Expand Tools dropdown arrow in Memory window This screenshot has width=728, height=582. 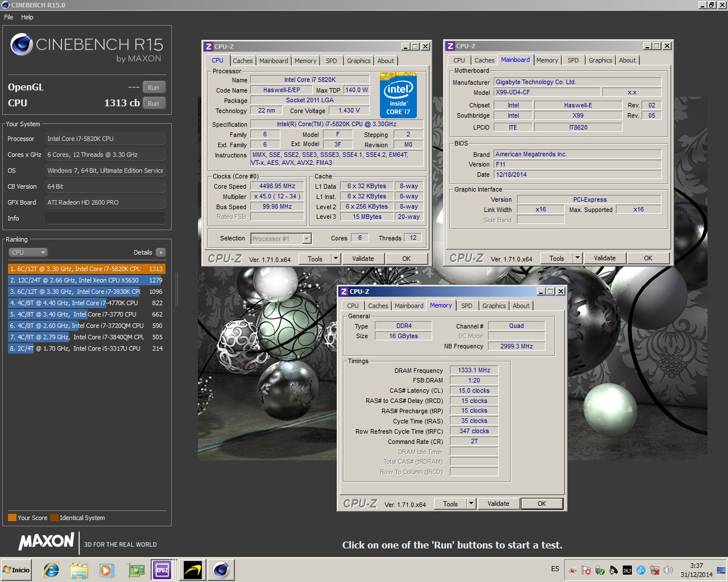point(471,504)
